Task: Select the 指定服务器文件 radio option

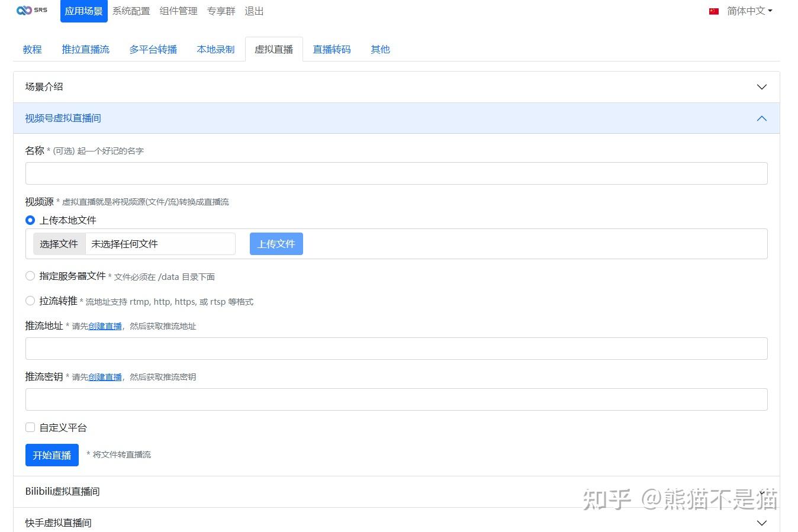Action: tap(30, 276)
